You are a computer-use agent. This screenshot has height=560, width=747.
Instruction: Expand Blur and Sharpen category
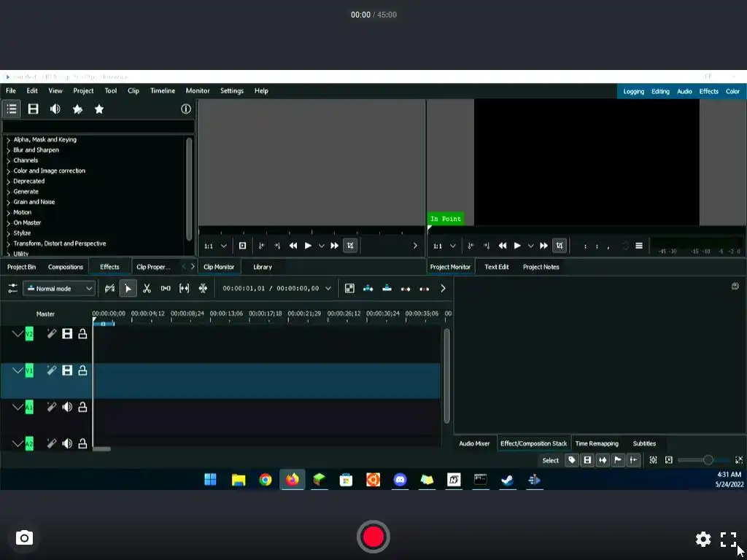[x=8, y=150]
